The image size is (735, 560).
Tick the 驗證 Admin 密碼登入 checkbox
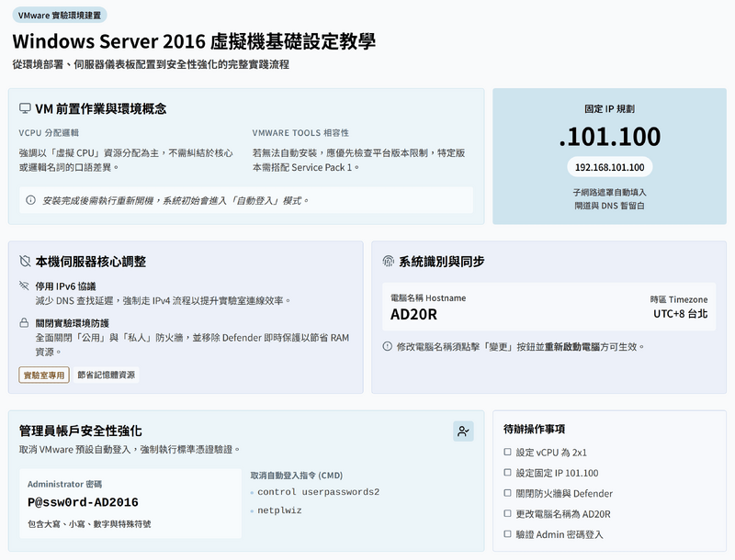508,534
